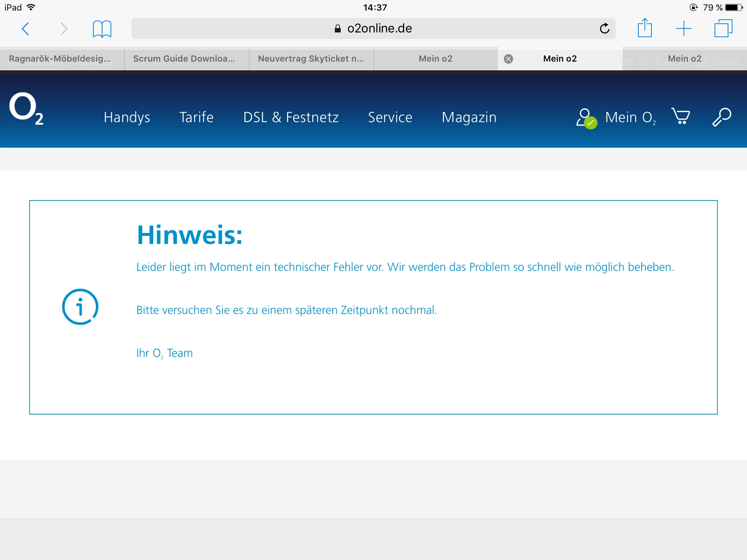The image size is (747, 560).
Task: Open the share sheet icon
Action: coord(645,28)
